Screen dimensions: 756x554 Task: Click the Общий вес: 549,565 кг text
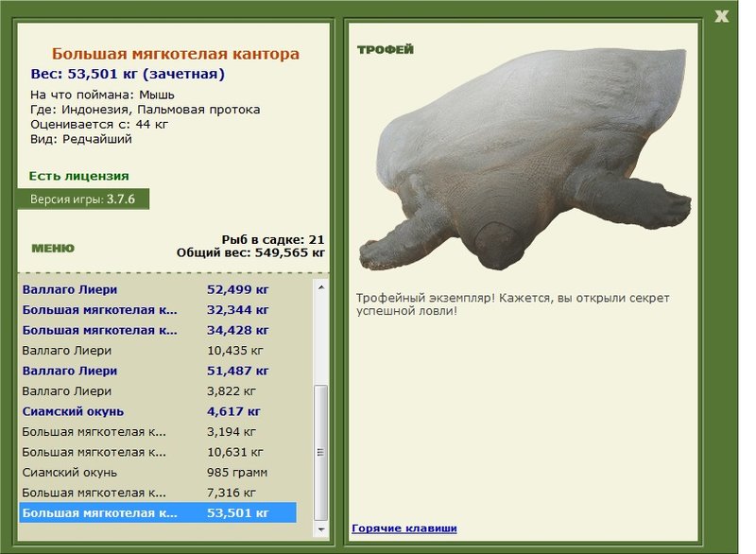click(250, 252)
